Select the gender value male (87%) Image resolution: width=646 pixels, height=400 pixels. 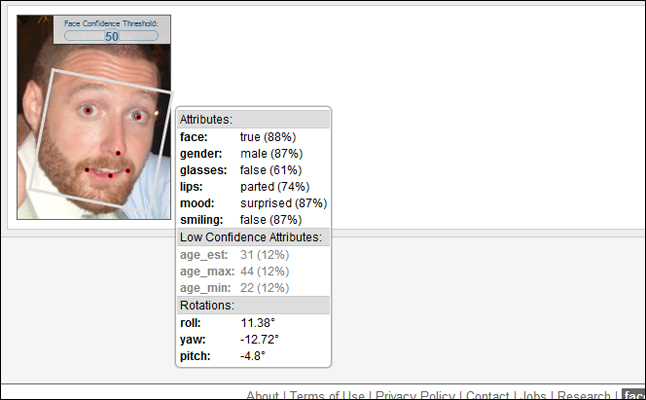click(x=272, y=154)
